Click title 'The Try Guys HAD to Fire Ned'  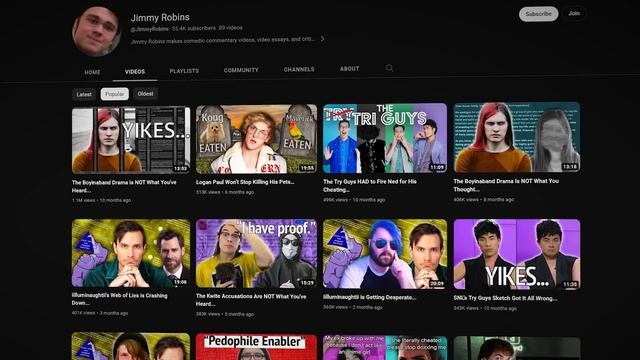(x=370, y=185)
